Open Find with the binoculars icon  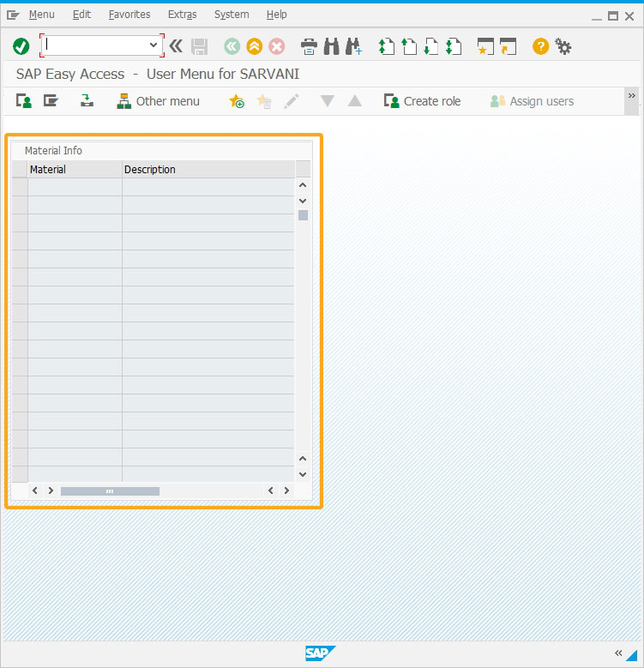coord(331,46)
